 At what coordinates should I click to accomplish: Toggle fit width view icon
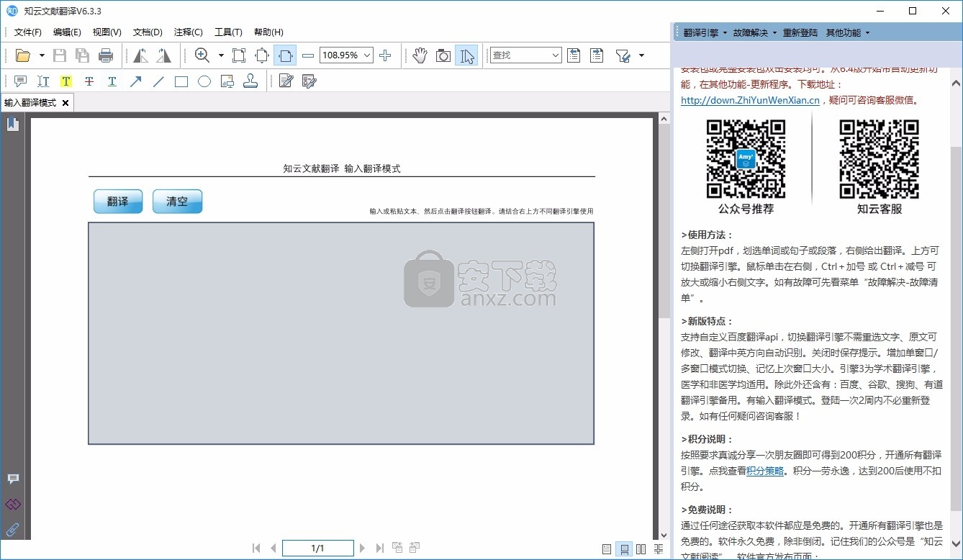click(285, 55)
